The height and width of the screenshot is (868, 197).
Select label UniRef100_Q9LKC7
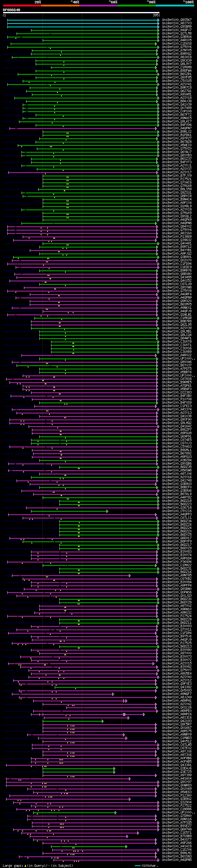(177, 121)
